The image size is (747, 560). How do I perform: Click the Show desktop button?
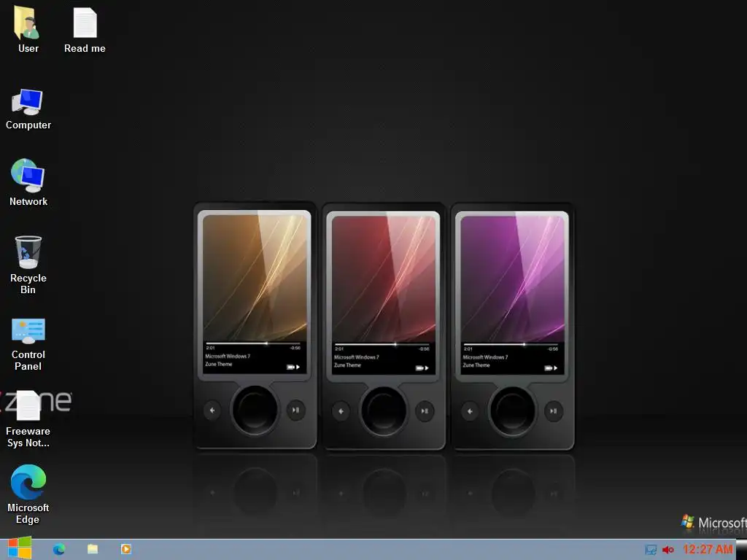pyautogui.click(x=741, y=550)
